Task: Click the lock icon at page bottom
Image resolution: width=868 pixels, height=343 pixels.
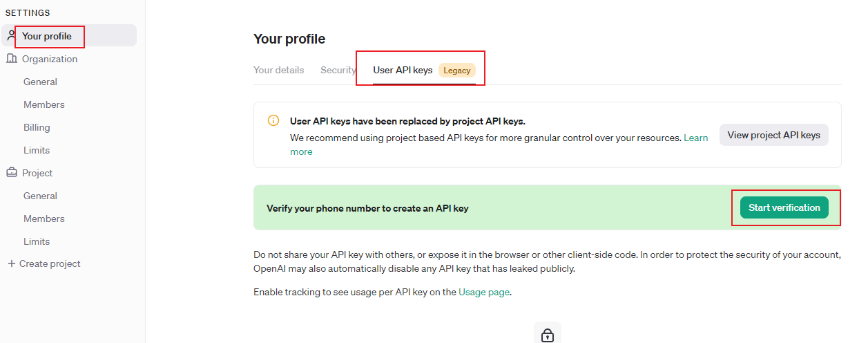Action: (547, 335)
